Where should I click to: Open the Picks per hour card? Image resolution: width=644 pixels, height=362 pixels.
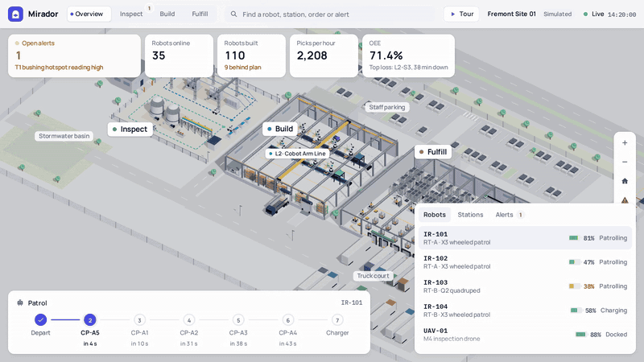(324, 56)
